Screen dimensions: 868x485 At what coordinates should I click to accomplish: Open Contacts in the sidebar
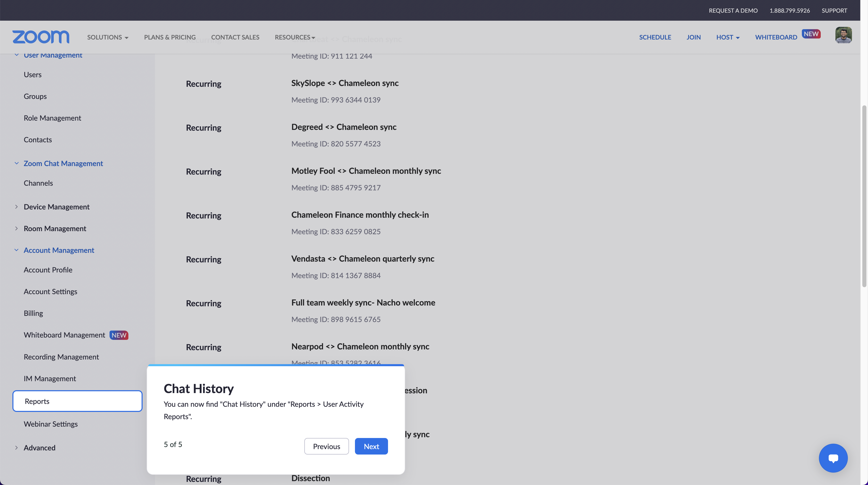pyautogui.click(x=38, y=140)
